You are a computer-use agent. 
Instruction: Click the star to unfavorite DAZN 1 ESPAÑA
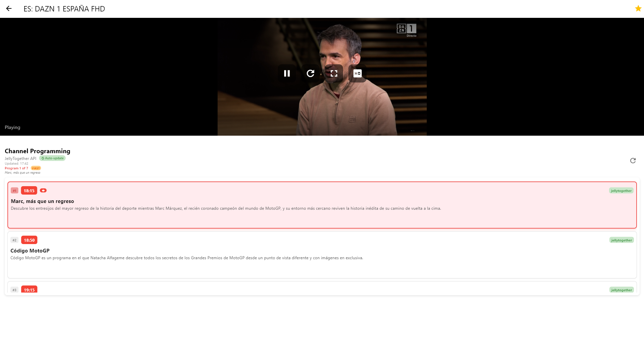point(638,8)
